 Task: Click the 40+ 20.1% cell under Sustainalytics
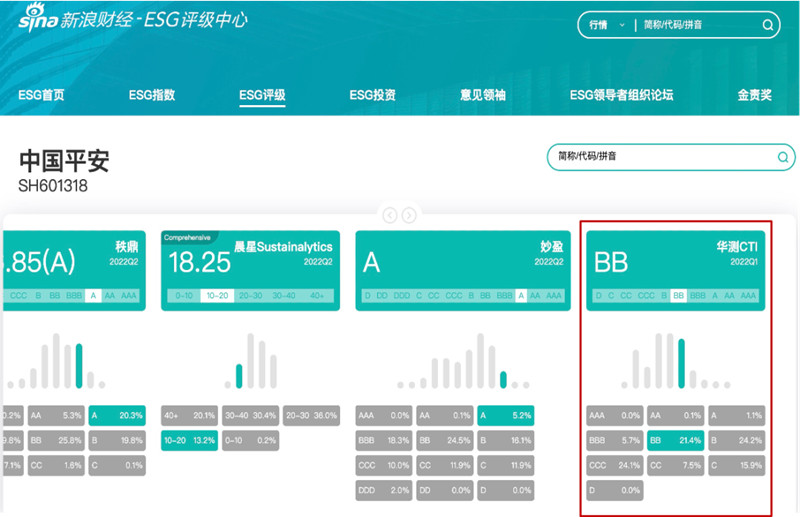click(189, 415)
